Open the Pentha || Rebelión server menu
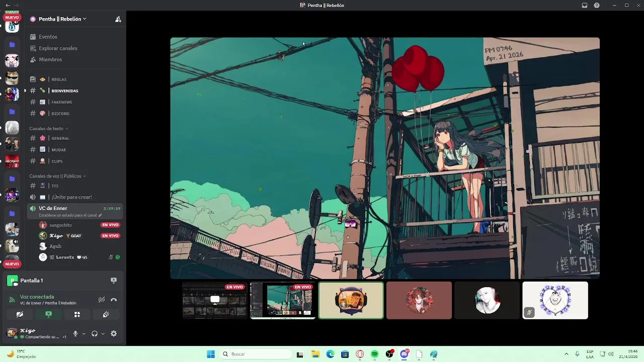 [62, 19]
